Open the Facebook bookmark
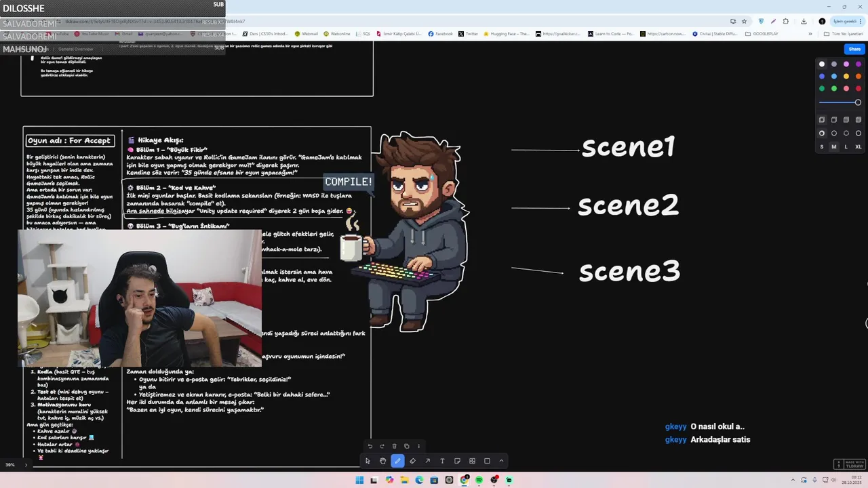 click(x=441, y=34)
